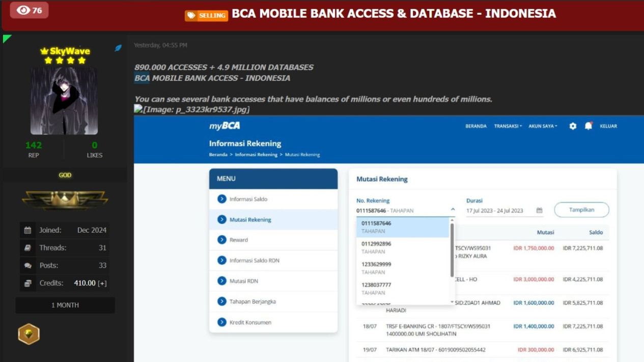Click the Posts speech bubbles icon
The height and width of the screenshot is (362, 644).
click(28, 265)
